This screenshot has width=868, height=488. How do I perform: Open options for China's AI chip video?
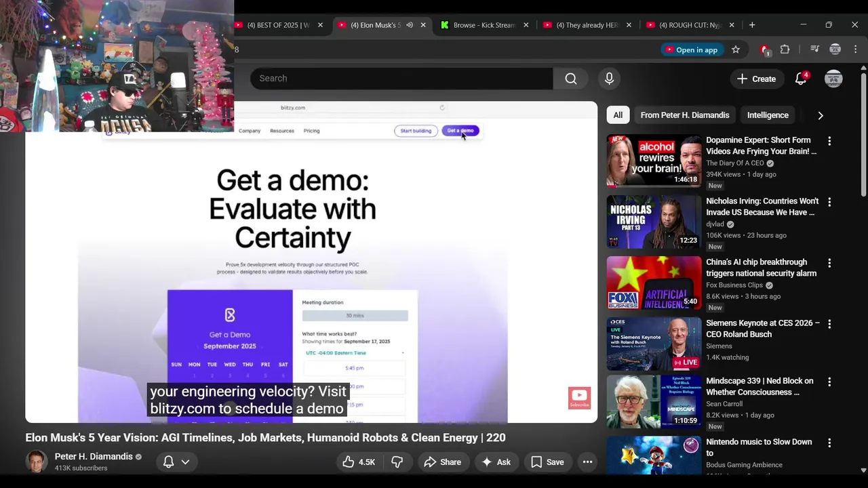(829, 263)
